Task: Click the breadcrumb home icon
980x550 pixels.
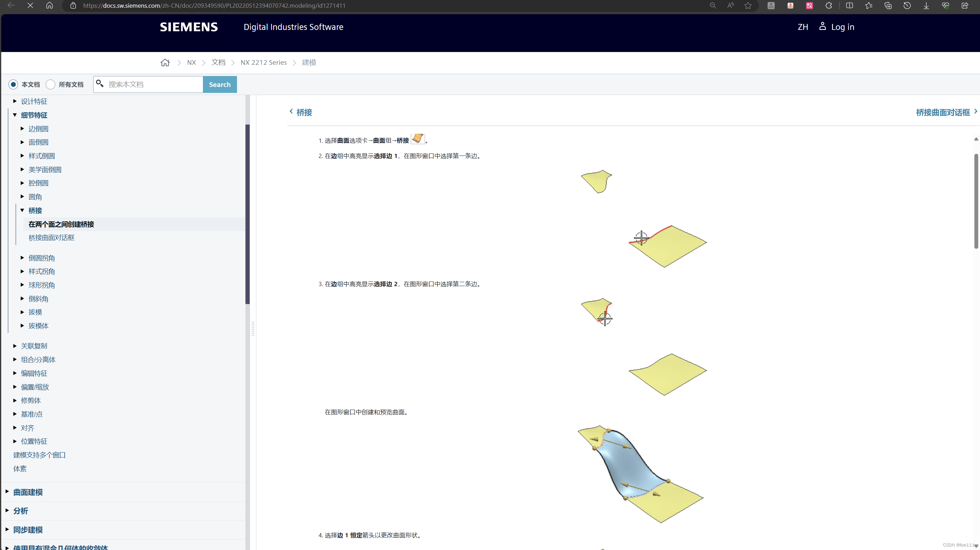Action: point(165,62)
